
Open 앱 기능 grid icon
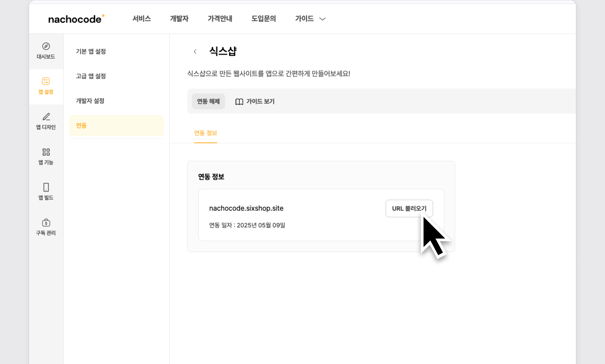point(46,152)
